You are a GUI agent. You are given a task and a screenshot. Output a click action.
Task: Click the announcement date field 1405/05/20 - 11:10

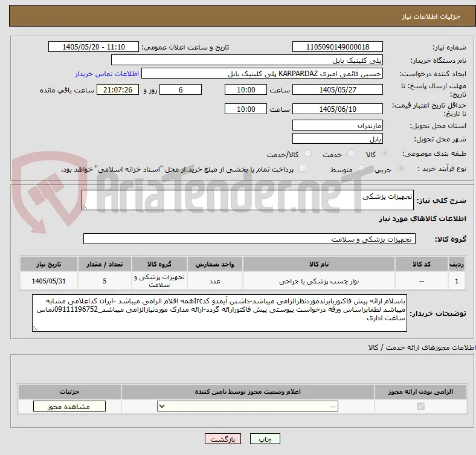(94, 47)
